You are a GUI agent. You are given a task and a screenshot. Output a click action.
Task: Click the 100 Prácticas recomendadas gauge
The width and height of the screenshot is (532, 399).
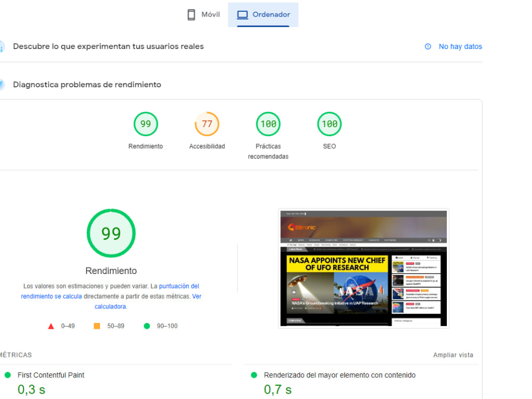click(x=268, y=124)
